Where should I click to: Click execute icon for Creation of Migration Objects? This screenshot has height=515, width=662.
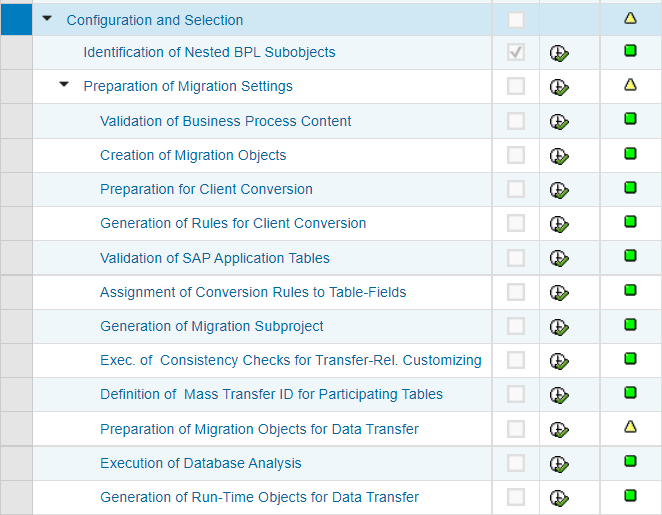coord(559,156)
